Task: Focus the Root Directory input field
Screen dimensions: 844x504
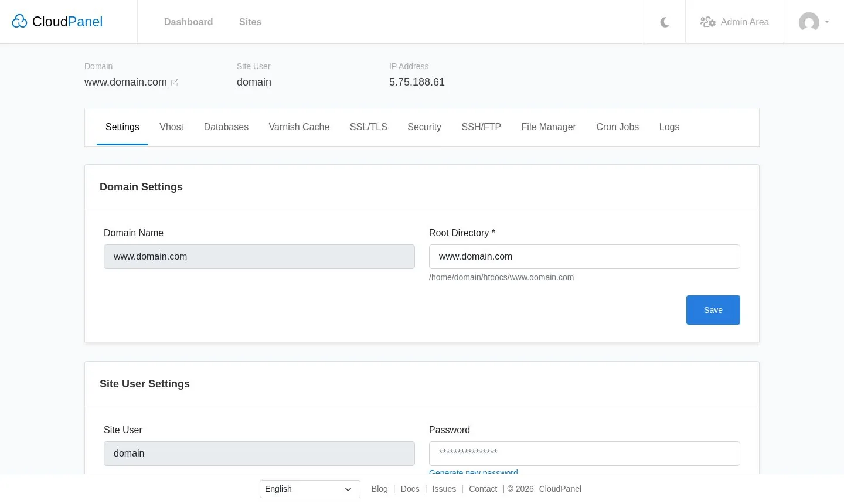Action: coord(584,257)
